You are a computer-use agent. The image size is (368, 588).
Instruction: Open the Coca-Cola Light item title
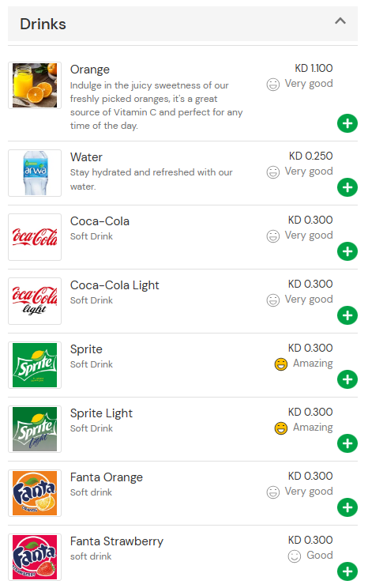[x=115, y=285]
